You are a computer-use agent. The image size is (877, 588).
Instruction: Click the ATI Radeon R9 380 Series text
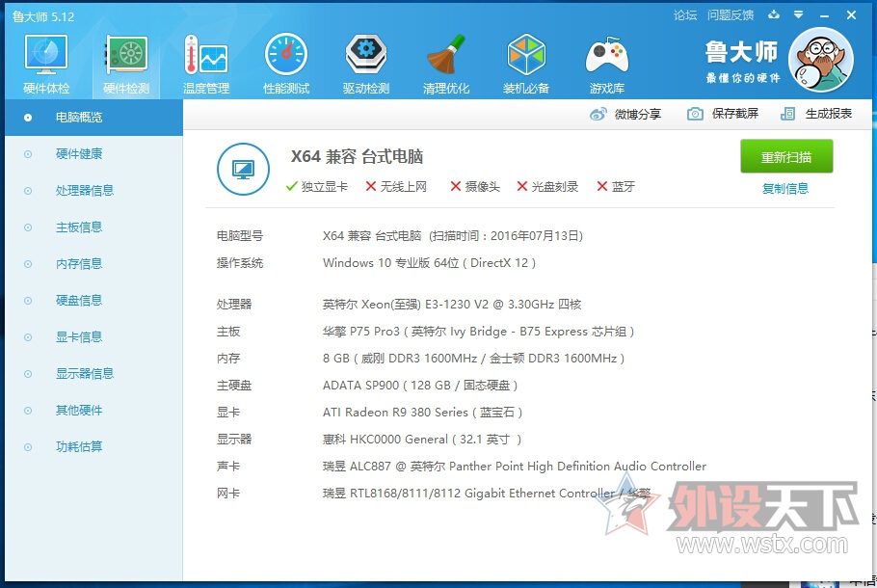click(422, 413)
